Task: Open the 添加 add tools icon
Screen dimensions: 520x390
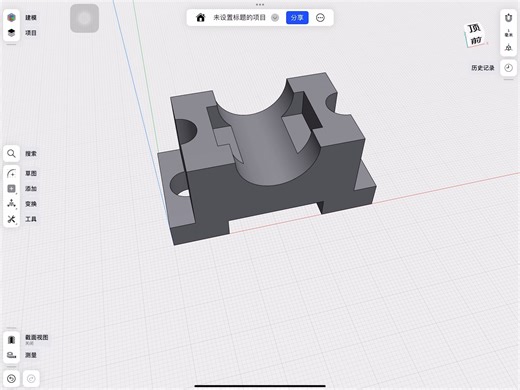Action: click(x=11, y=189)
